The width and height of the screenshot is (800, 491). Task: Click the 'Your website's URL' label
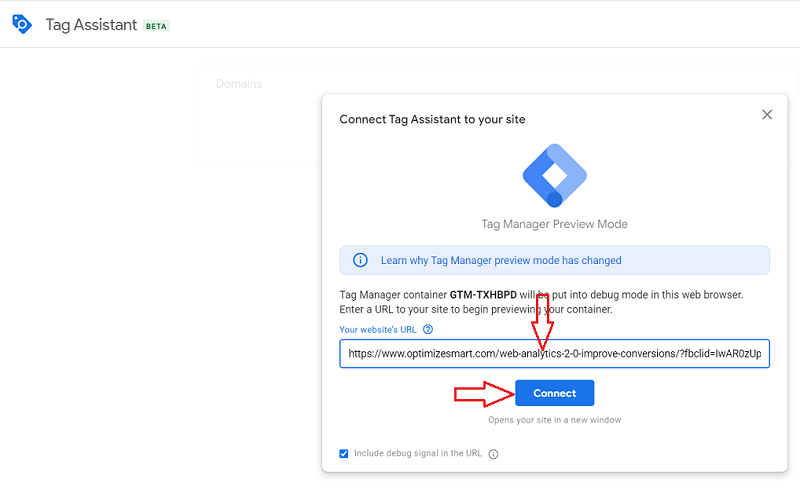tap(378, 330)
